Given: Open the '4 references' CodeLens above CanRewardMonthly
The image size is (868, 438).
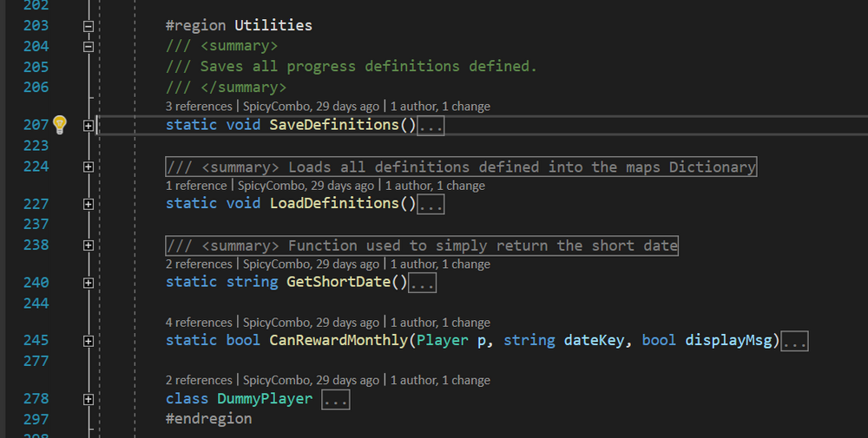Looking at the screenshot, I should tap(199, 323).
